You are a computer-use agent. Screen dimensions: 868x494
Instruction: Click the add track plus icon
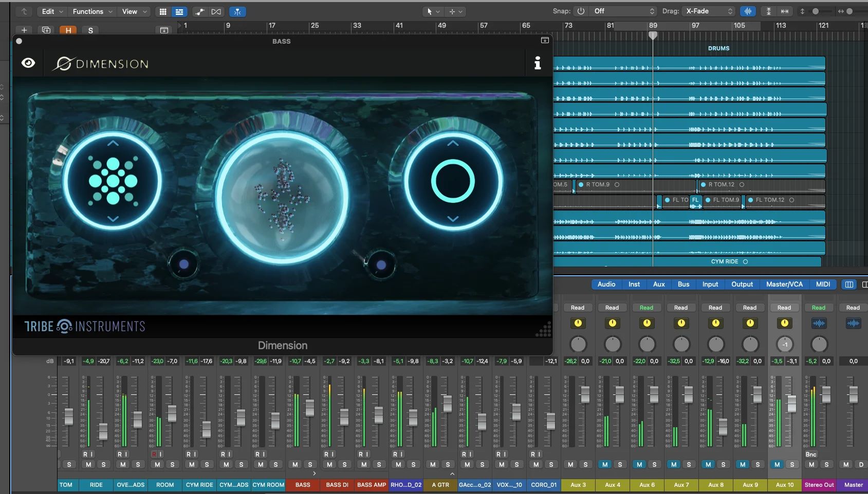(24, 30)
